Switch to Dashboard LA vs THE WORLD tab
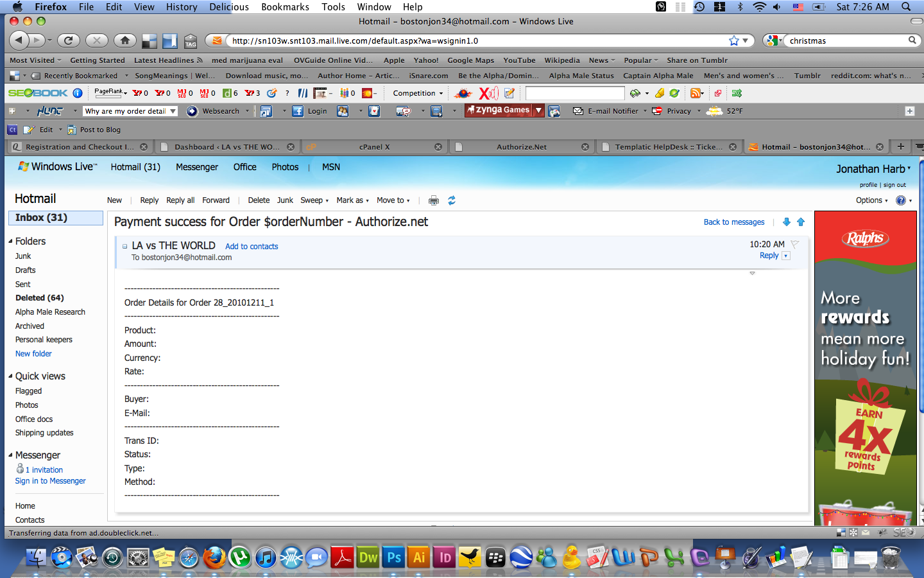 (x=227, y=147)
